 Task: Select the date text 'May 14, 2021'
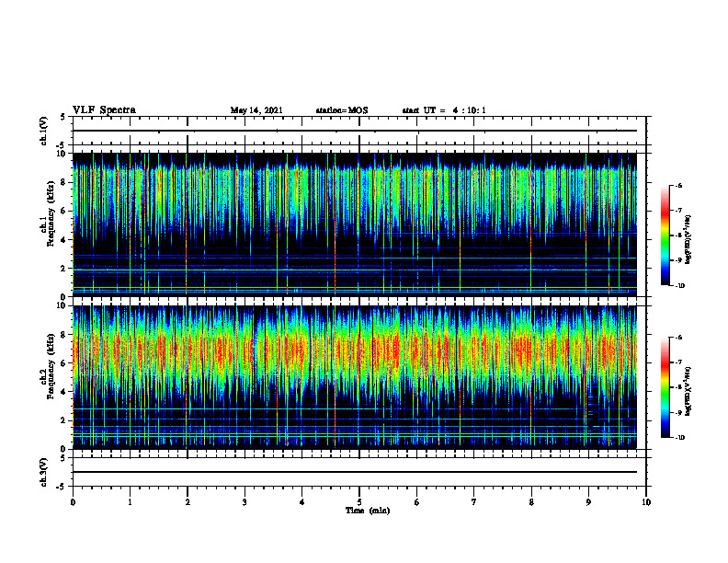tap(256, 110)
